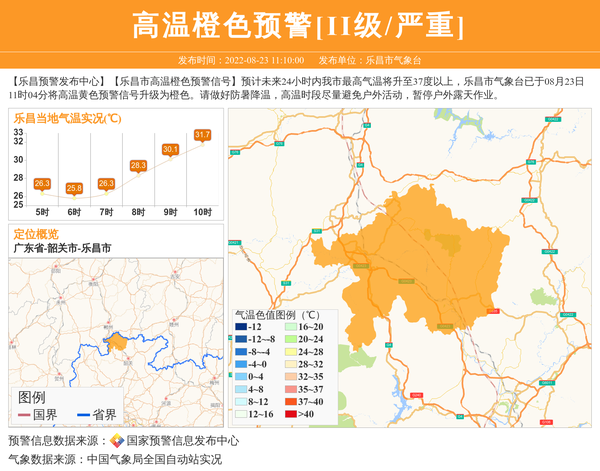Click the 31.7 temperature marker at 10时
Image resolution: width=600 pixels, height=471 pixels.
(202, 135)
